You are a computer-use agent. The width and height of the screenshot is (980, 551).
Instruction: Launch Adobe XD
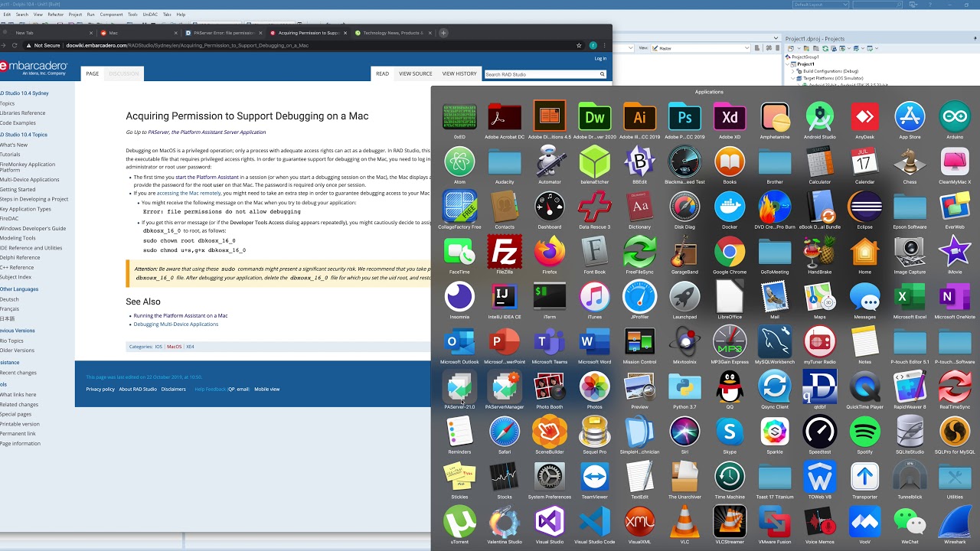730,117
